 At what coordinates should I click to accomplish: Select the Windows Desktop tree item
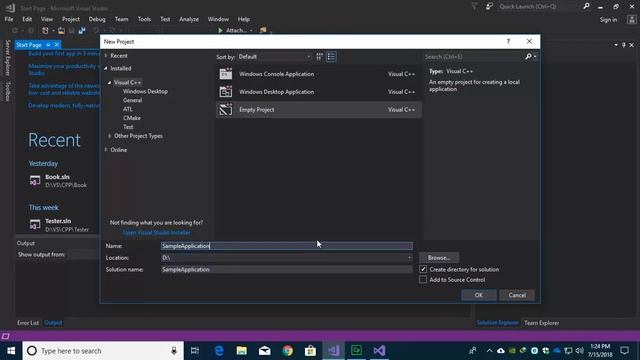[145, 91]
